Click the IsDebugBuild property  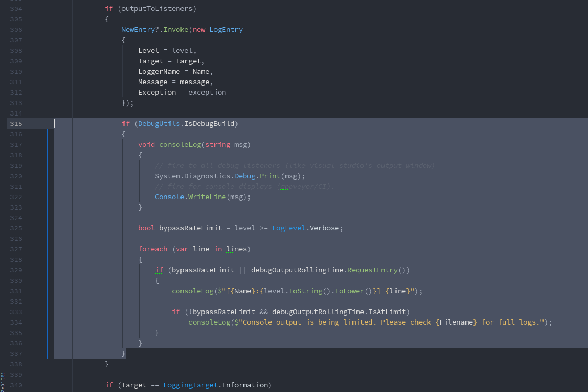point(209,124)
